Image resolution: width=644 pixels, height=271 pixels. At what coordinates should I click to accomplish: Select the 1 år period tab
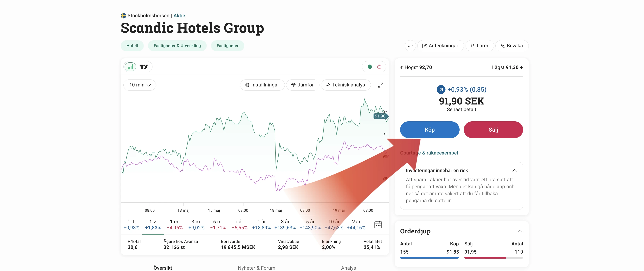(x=262, y=224)
